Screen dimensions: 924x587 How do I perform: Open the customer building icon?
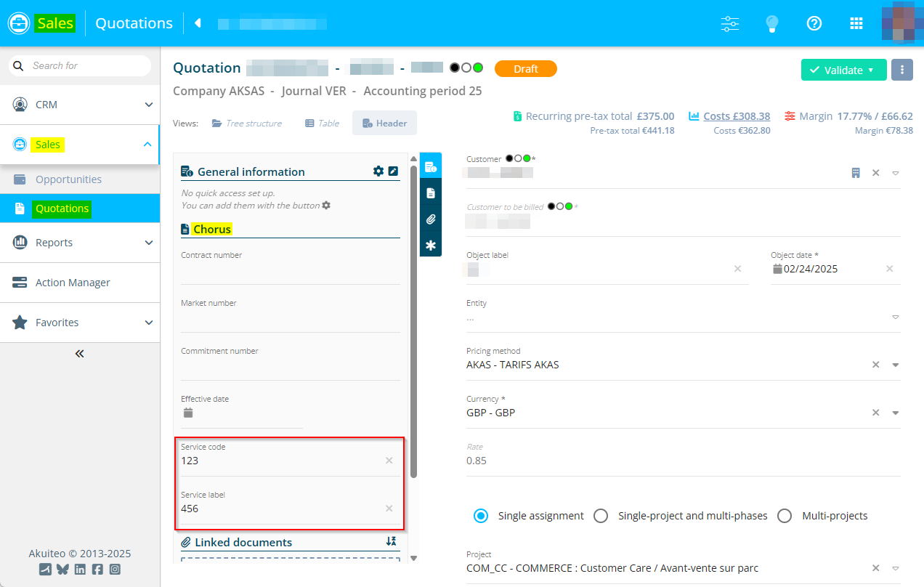click(x=856, y=173)
